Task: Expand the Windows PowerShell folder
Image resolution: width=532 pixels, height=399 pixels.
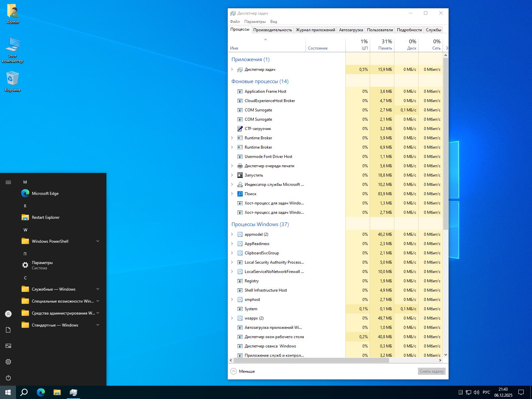Action: point(50,241)
